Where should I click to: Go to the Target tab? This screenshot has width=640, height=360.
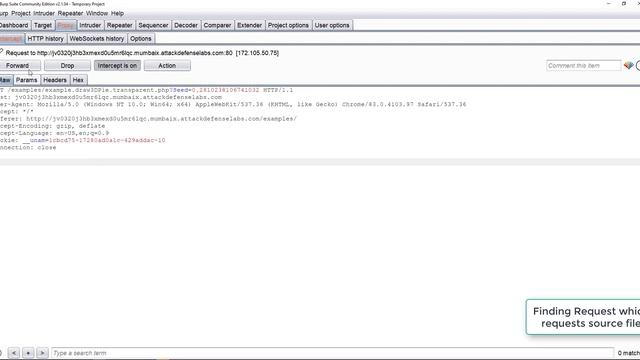coord(43,25)
